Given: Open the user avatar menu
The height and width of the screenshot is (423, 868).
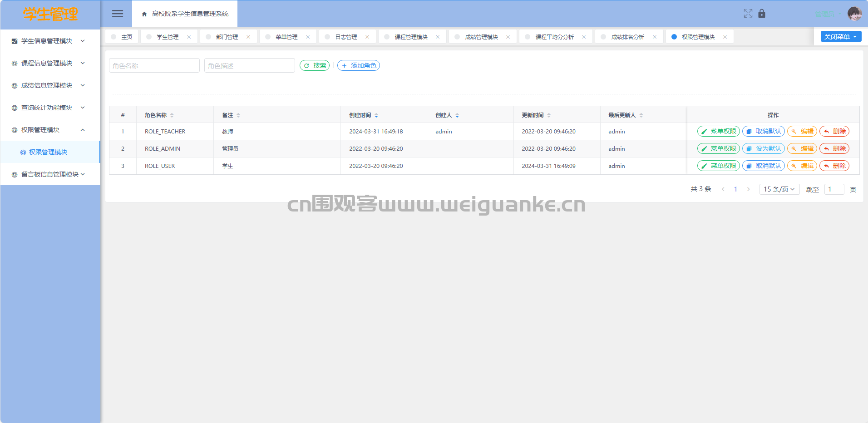Looking at the screenshot, I should [x=854, y=14].
